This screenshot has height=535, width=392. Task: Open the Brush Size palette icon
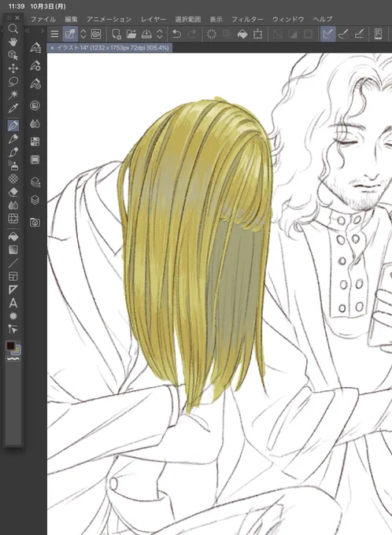pos(35,83)
